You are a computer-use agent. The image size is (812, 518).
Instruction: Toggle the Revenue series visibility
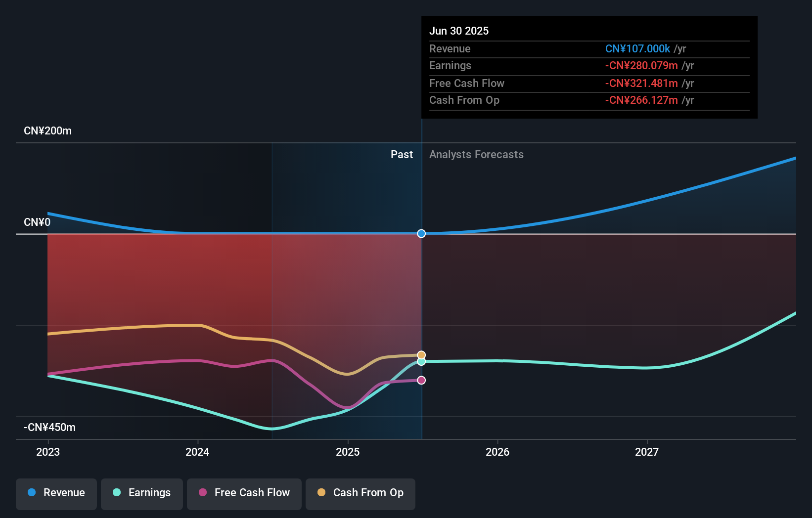tap(56, 494)
